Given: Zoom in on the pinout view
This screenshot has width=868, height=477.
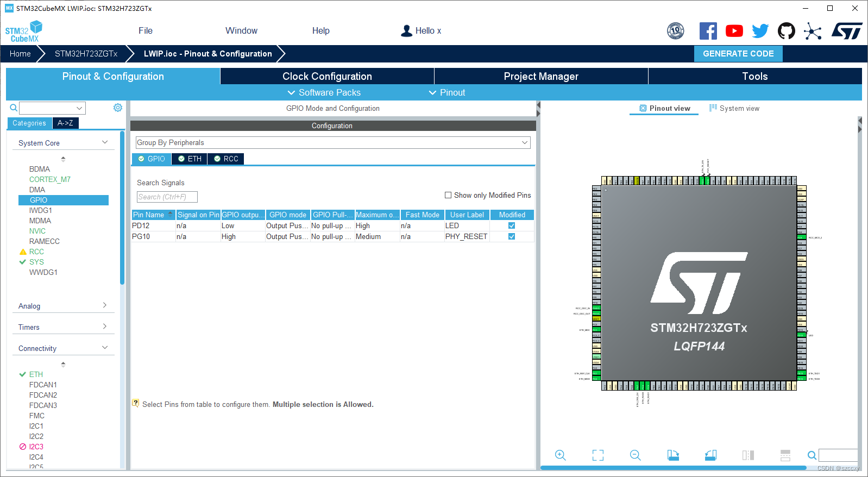Looking at the screenshot, I should point(561,455).
